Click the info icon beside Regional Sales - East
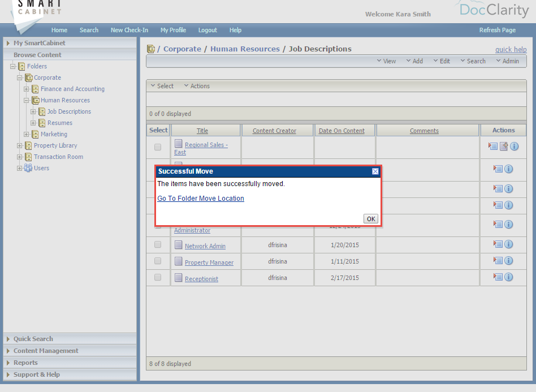Screen dimensions: 536x392 tap(515, 146)
